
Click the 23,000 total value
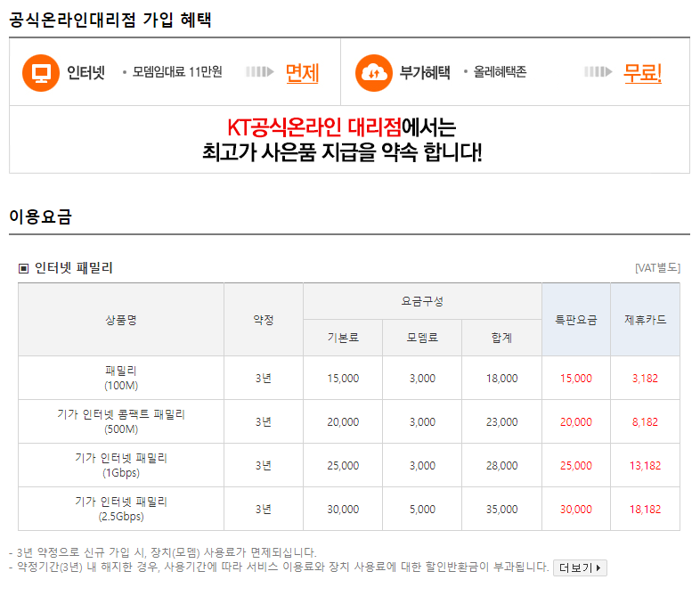501,422
